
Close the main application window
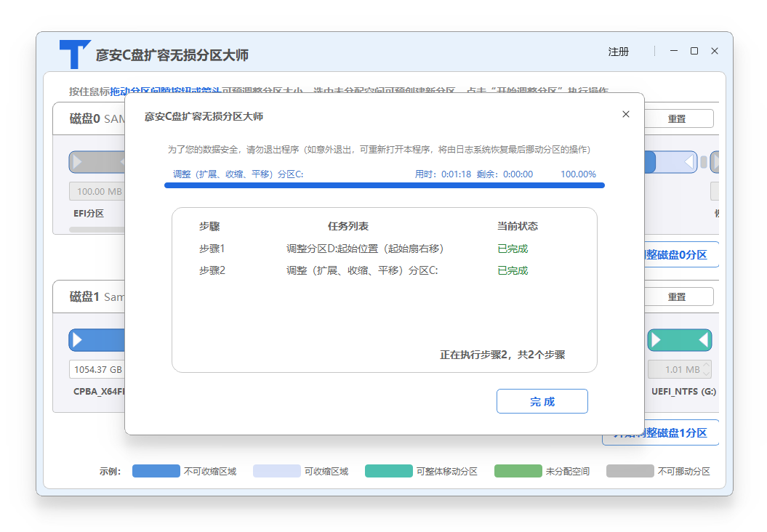(715, 51)
